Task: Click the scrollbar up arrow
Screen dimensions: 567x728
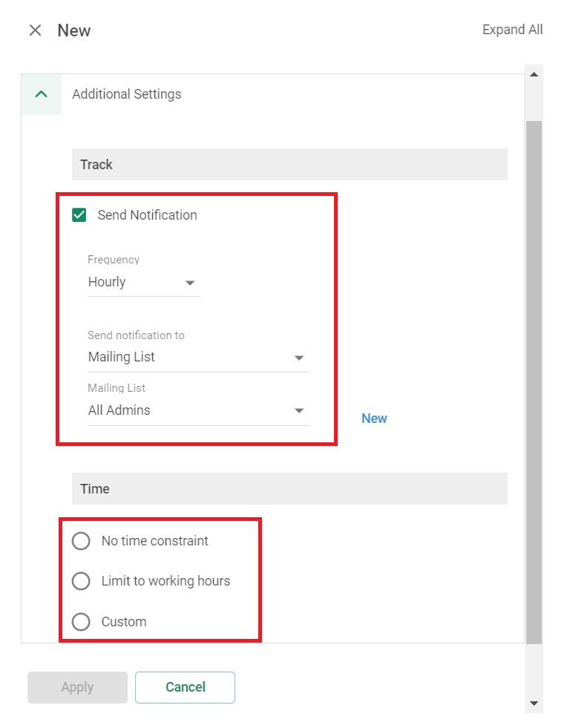Action: tap(534, 74)
